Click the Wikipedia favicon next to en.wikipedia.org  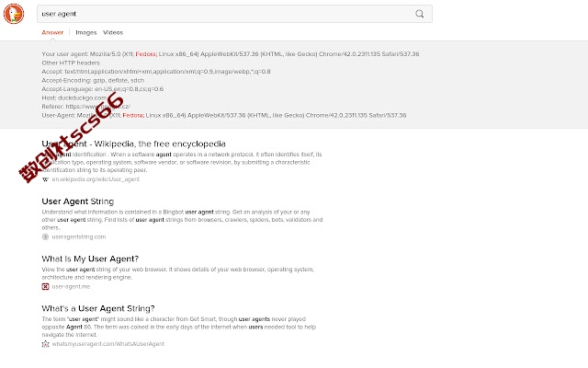tap(45, 179)
